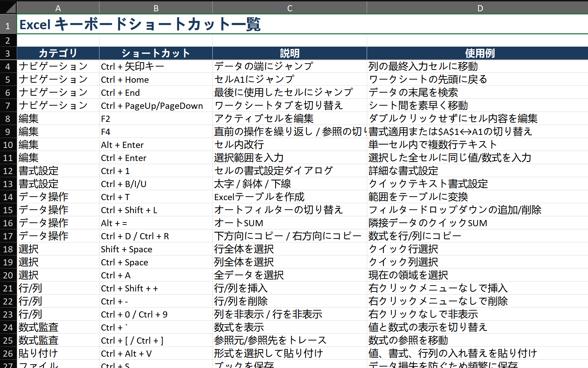Viewport: 588px width, 368px height.
Task: Select the cell 'Ctrl + 1'
Action: click(x=156, y=171)
